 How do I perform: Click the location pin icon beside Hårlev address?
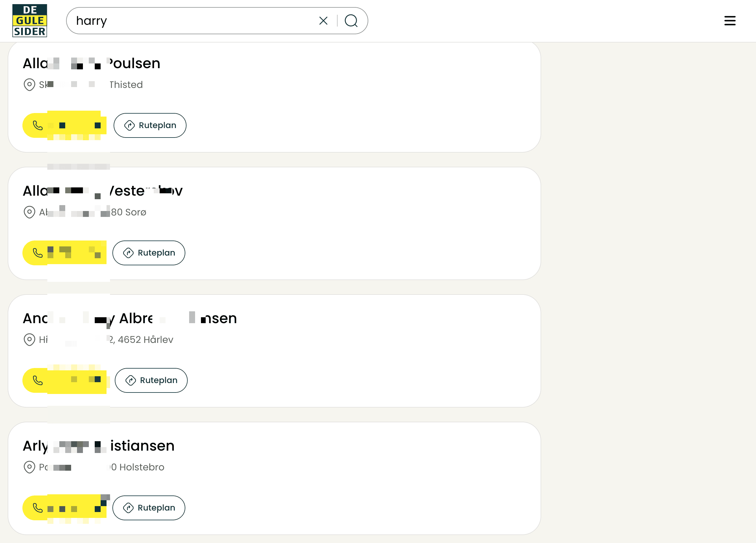click(x=29, y=340)
